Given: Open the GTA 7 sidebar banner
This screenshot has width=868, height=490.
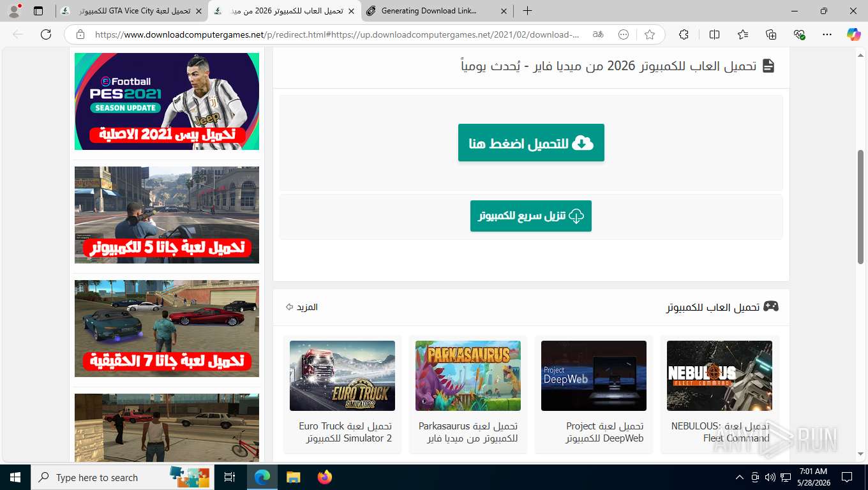Looking at the screenshot, I should click(x=167, y=329).
